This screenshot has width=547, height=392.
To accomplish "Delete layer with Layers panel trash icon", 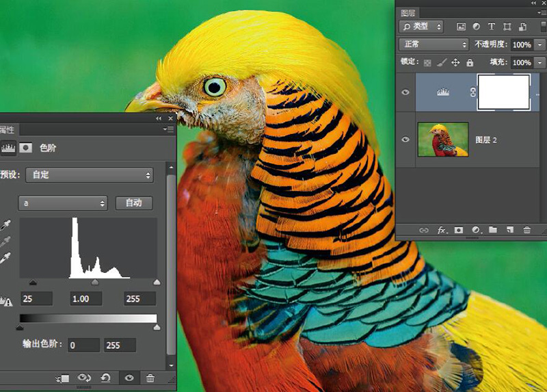I will [x=526, y=231].
